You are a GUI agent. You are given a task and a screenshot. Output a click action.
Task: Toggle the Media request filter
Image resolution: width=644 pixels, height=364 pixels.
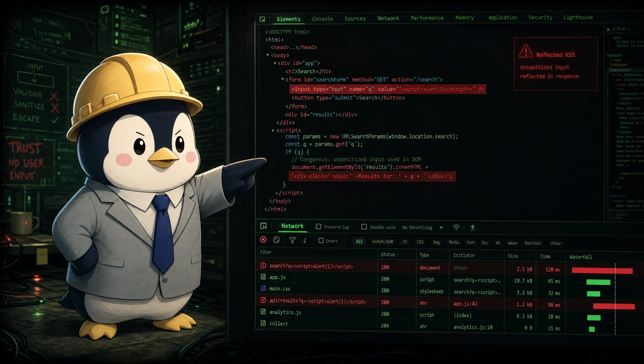click(454, 242)
